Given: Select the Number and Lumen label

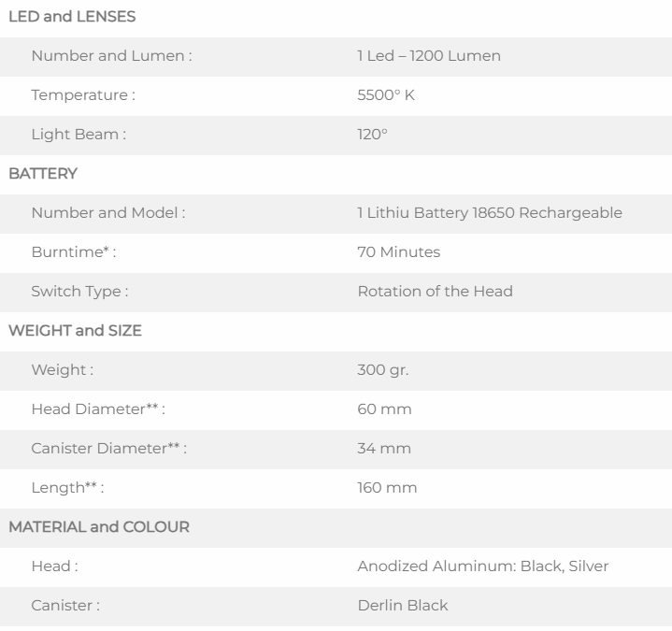Looking at the screenshot, I should click(x=111, y=56).
